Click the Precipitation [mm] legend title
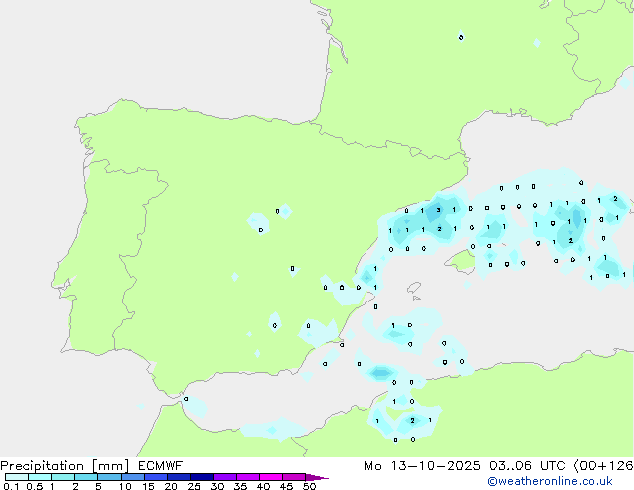634x490 pixels. [x=61, y=466]
